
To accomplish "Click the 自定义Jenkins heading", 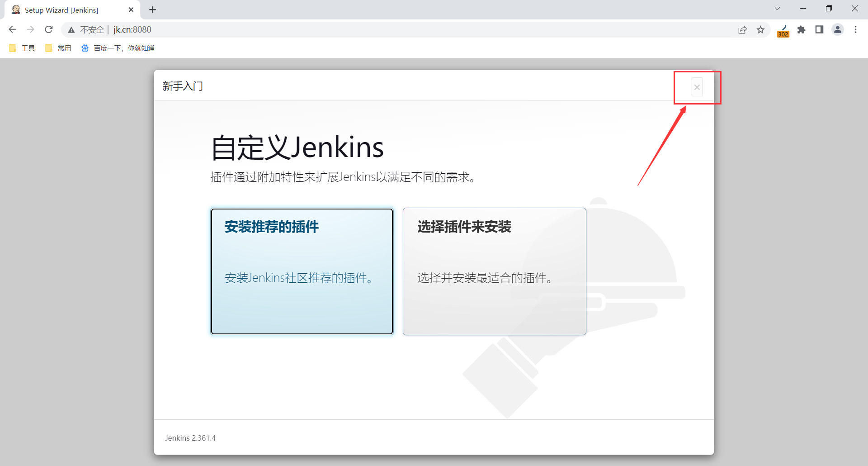I will 297,147.
